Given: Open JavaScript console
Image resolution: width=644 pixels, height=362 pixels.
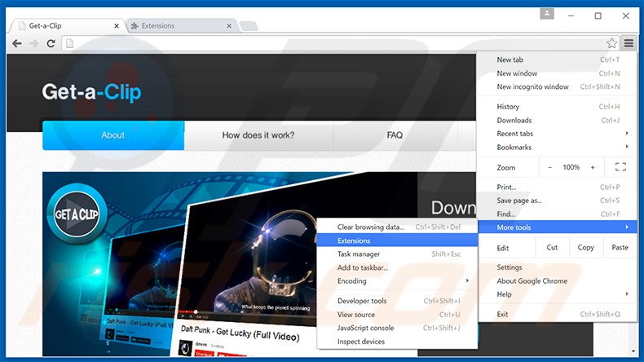Looking at the screenshot, I should [397, 328].
